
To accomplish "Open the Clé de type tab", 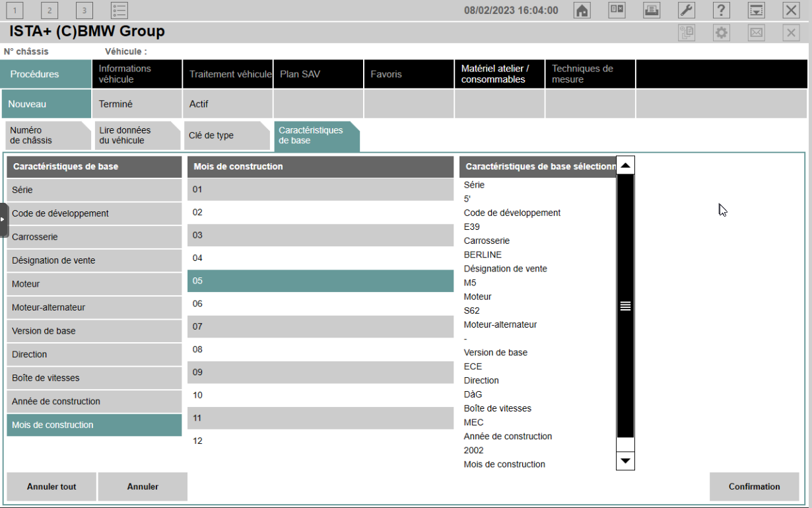I will [225, 135].
